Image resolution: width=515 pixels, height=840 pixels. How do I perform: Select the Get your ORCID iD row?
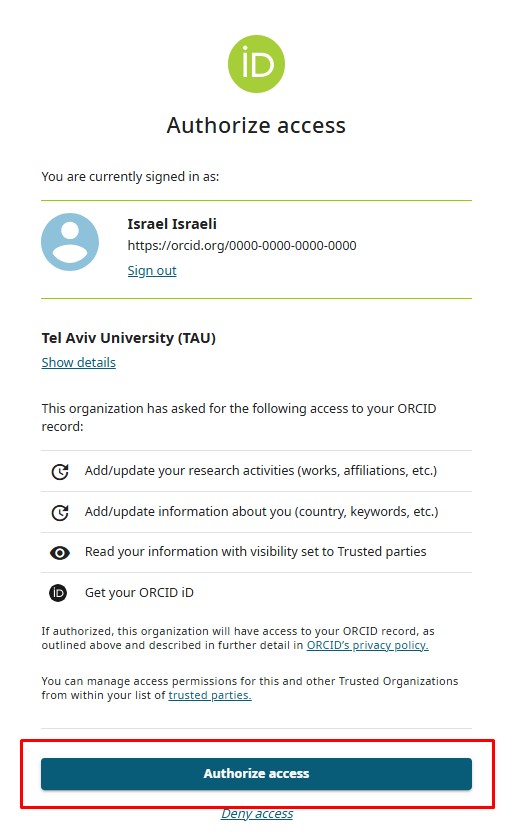(256, 592)
